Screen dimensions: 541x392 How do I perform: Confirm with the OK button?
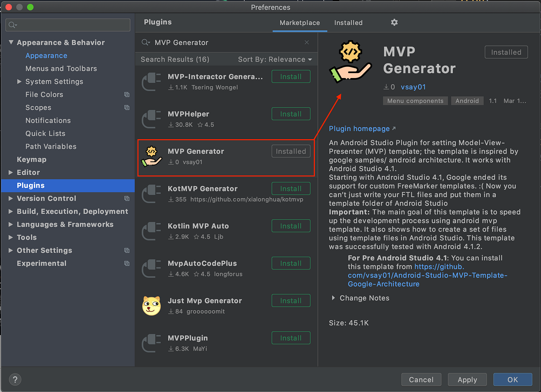pos(513,380)
